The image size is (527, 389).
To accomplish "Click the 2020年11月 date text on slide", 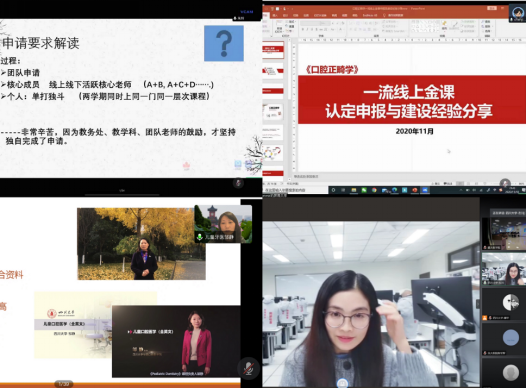I will point(414,131).
